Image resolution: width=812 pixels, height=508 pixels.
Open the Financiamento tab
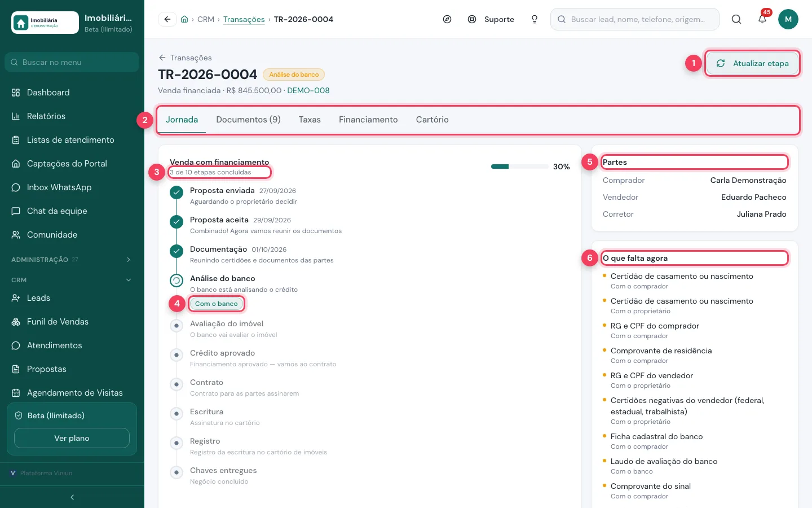pyautogui.click(x=368, y=120)
